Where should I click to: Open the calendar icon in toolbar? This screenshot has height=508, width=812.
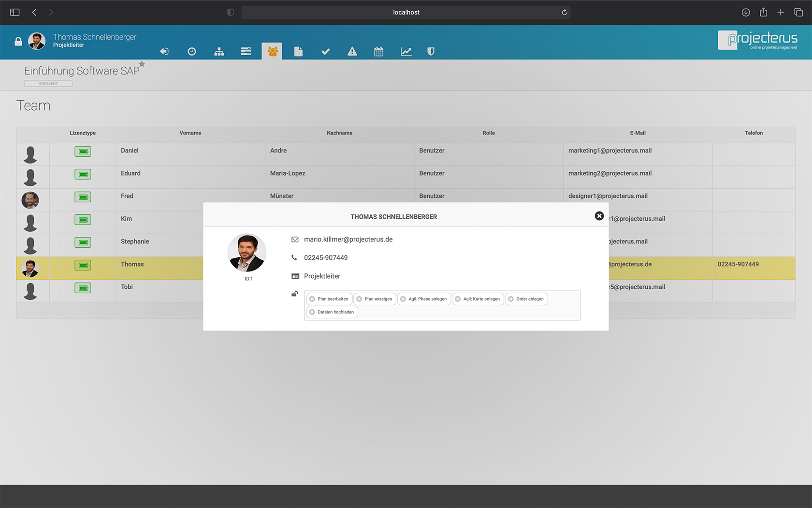(379, 52)
